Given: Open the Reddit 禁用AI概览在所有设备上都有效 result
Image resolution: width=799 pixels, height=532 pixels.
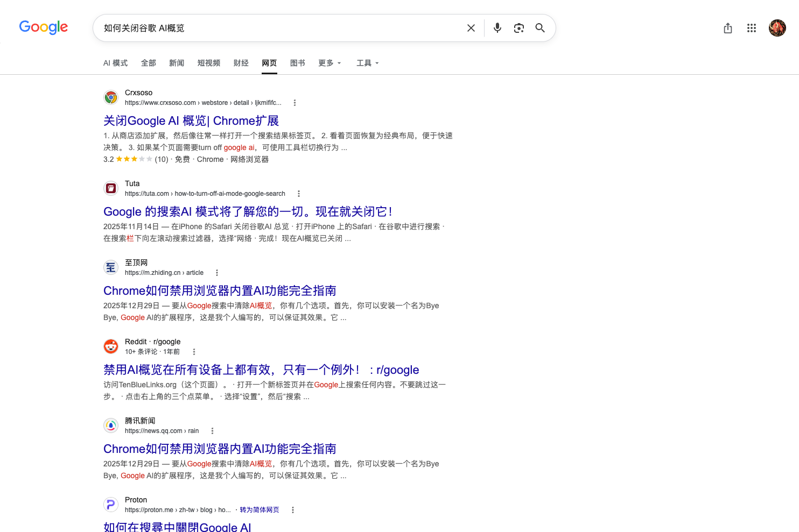Looking at the screenshot, I should (x=261, y=370).
